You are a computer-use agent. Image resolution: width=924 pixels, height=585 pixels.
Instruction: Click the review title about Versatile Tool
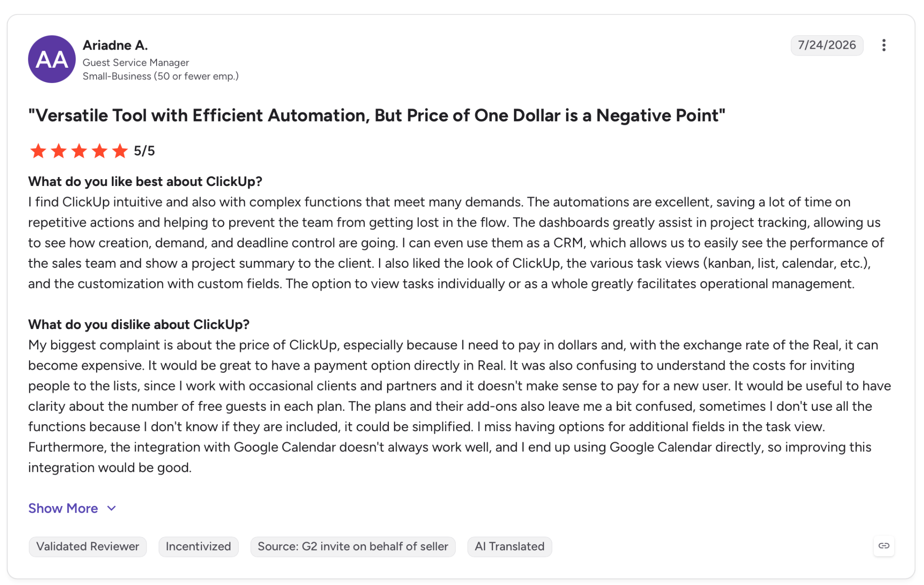point(377,116)
